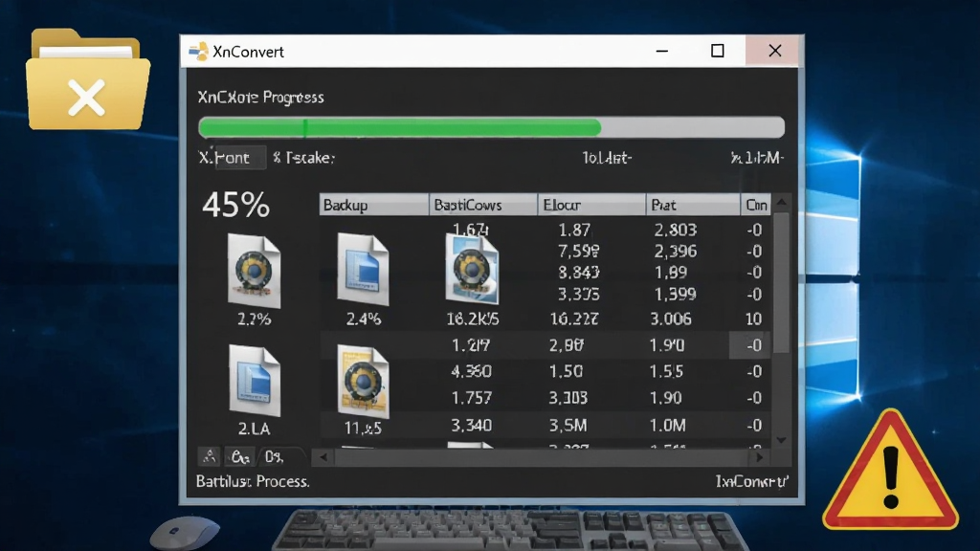This screenshot has height=551, width=980.
Task: Click the '%1.bM-' text at right
Action: (x=757, y=158)
